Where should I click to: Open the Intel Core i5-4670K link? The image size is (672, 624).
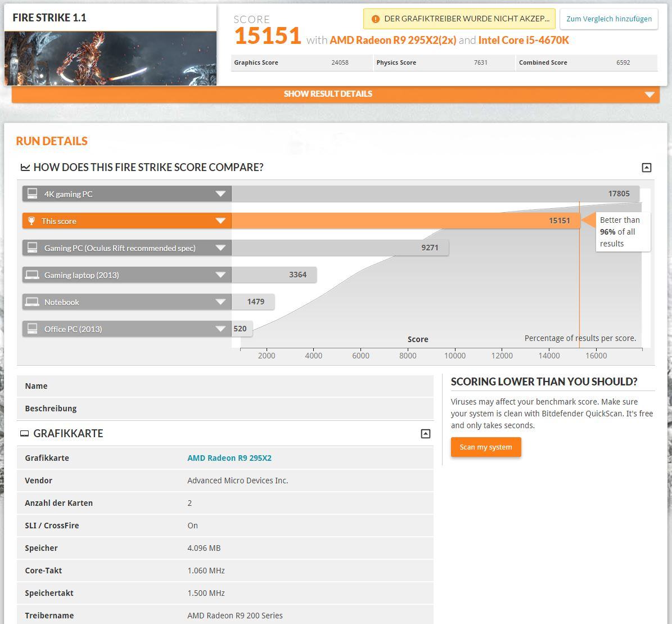(524, 41)
